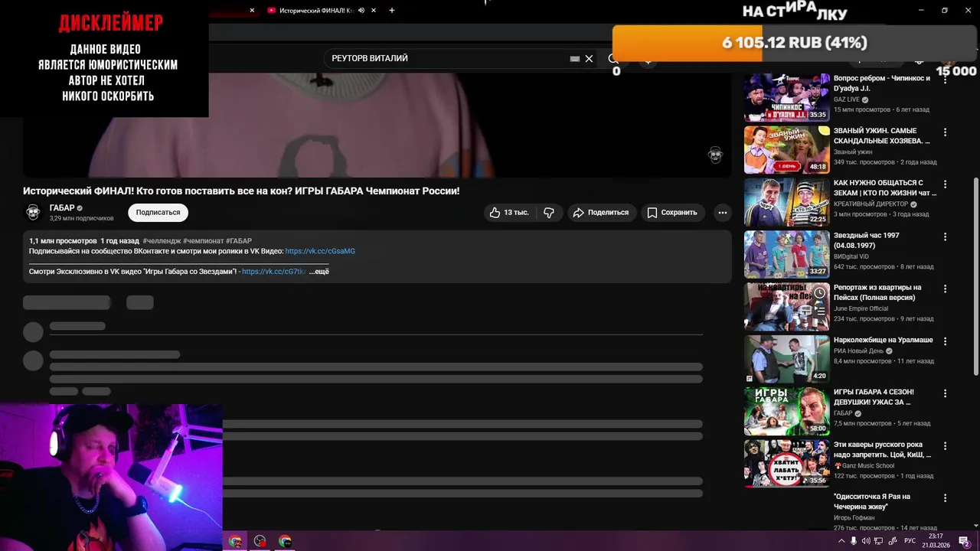Close the first browser tab
Image resolution: width=980 pixels, height=551 pixels.
(252, 11)
